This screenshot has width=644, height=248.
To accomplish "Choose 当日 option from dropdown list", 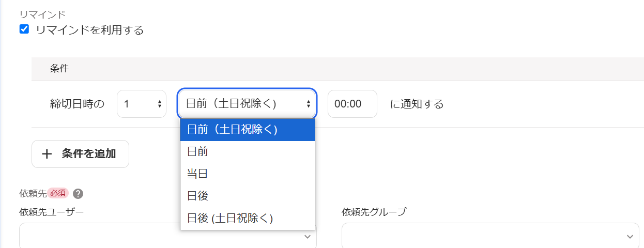I will click(248, 174).
